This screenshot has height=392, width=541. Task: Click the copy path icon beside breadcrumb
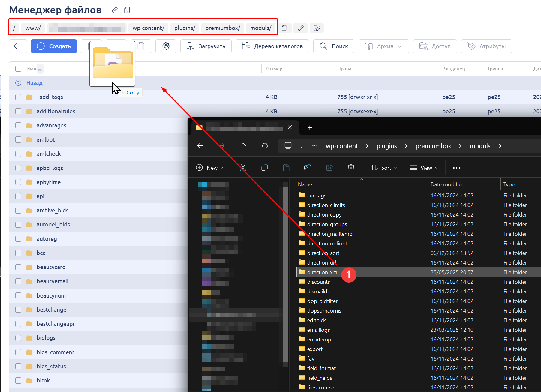point(284,28)
